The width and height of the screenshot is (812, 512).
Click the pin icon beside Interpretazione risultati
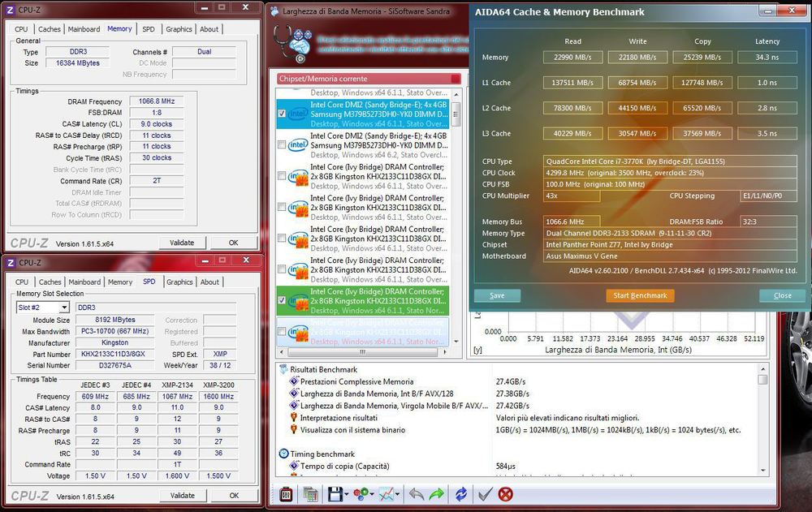point(294,417)
